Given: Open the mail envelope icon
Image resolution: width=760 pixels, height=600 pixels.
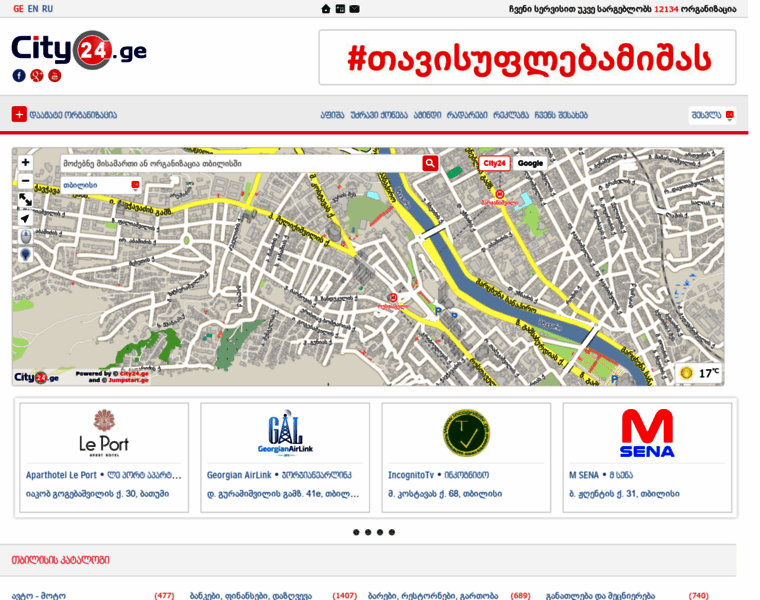Looking at the screenshot, I should coord(354,9).
